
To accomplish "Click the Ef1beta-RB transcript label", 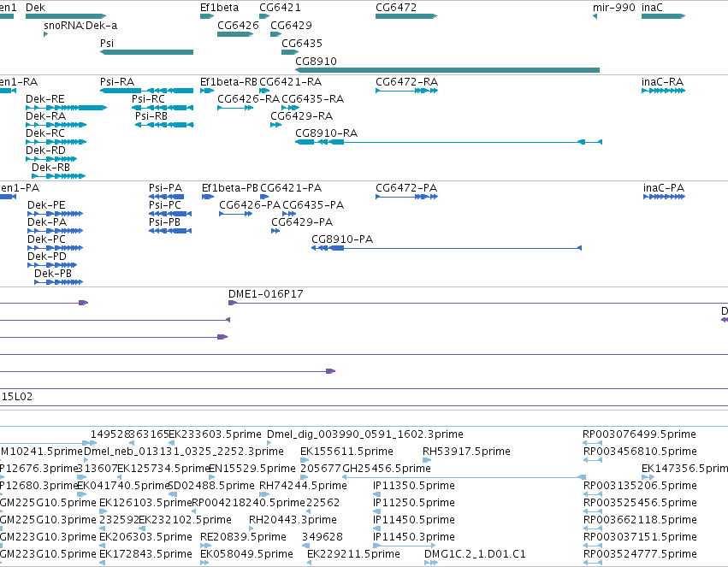I will 228,82.
